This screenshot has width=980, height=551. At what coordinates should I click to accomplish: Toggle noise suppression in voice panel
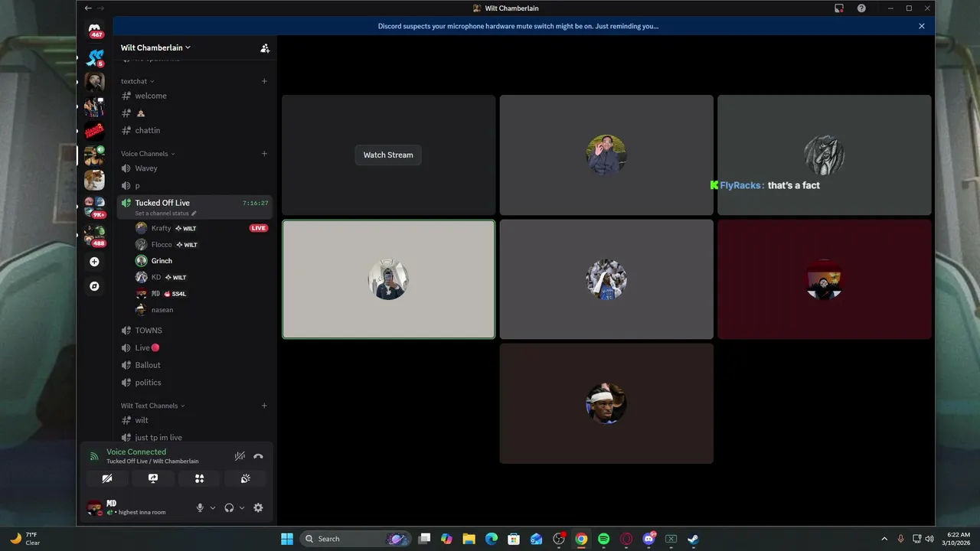click(x=240, y=456)
